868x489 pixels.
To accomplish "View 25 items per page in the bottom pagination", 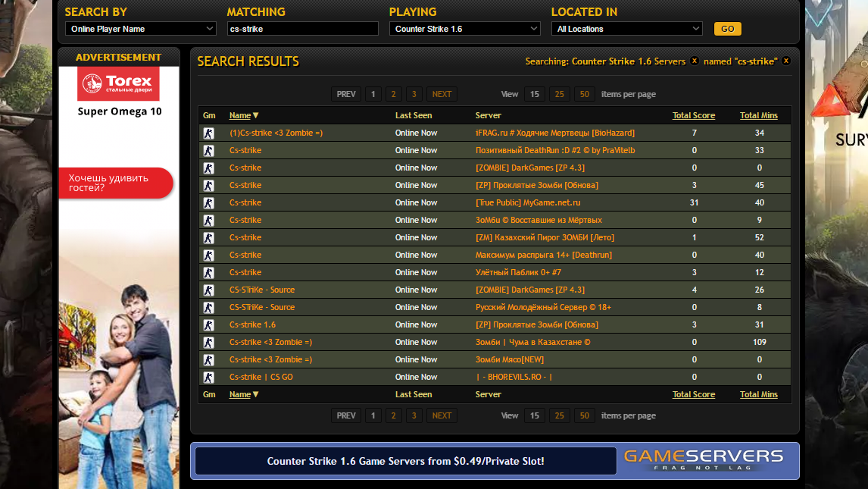I will click(560, 415).
